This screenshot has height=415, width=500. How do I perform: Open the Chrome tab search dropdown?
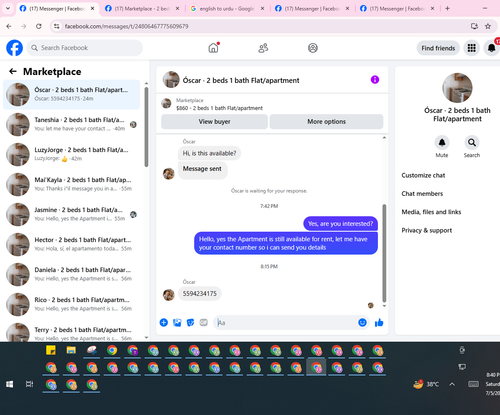tap(8, 8)
